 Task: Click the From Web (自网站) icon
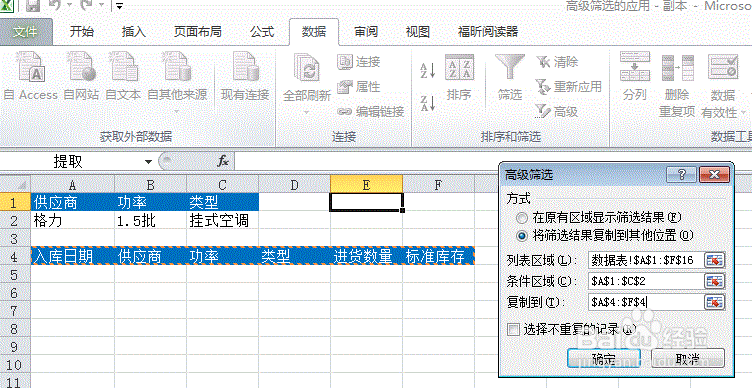[81, 67]
